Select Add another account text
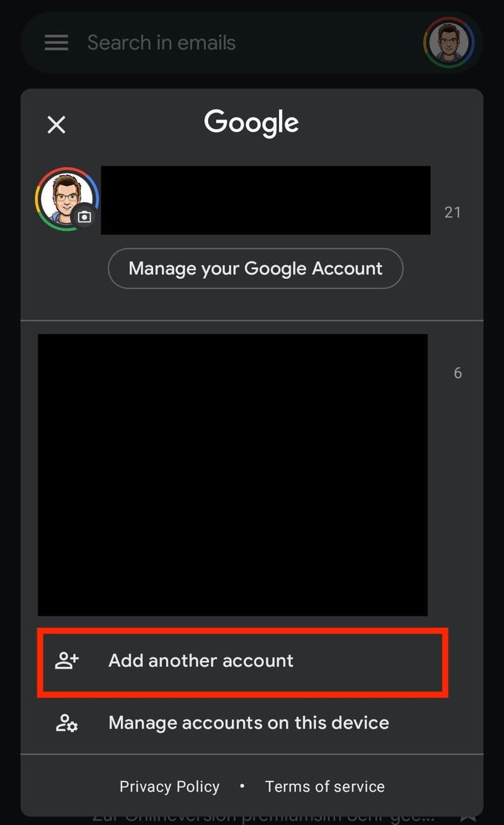Viewport: 504px width, 825px height. pyautogui.click(x=201, y=661)
